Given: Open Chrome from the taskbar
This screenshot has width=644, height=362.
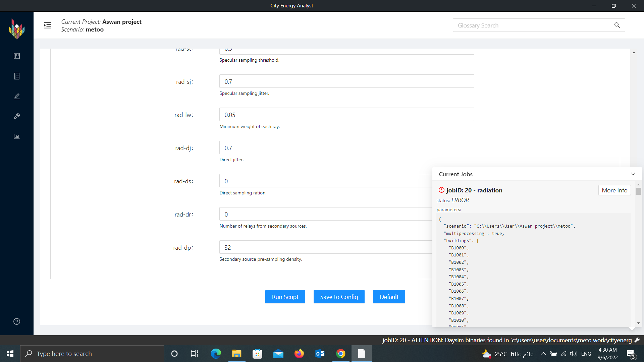Looking at the screenshot, I should (x=341, y=354).
